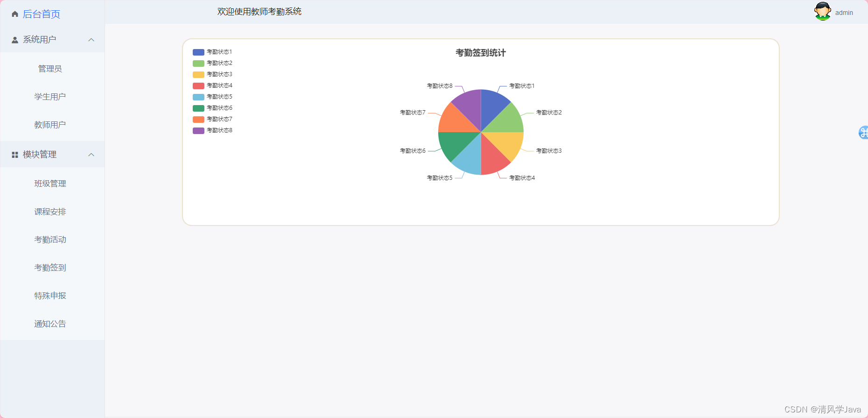
Task: Toggle legend swatch for 考勤状态1
Action: click(198, 52)
